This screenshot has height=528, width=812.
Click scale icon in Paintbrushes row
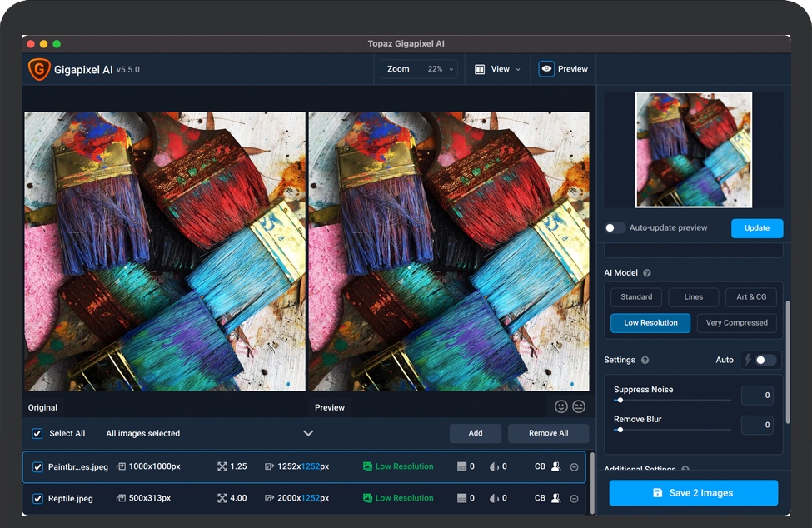click(222, 467)
